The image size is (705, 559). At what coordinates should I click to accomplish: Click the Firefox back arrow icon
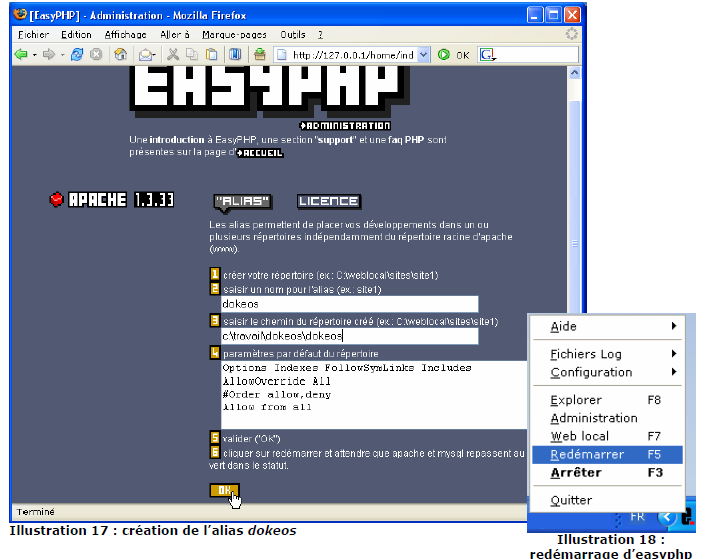21,54
